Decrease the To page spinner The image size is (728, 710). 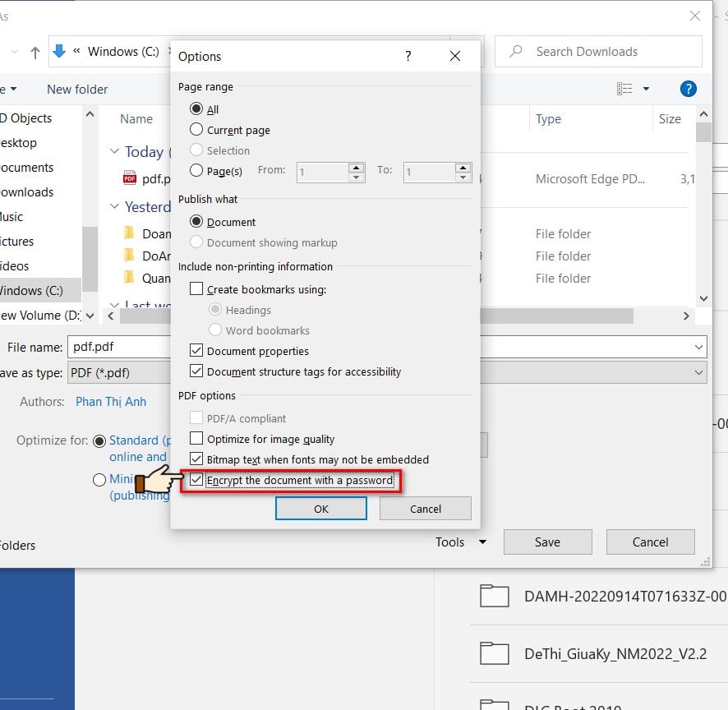click(463, 177)
